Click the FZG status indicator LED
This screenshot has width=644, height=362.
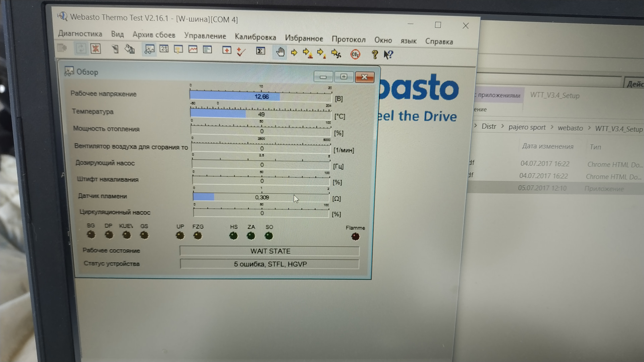click(198, 236)
